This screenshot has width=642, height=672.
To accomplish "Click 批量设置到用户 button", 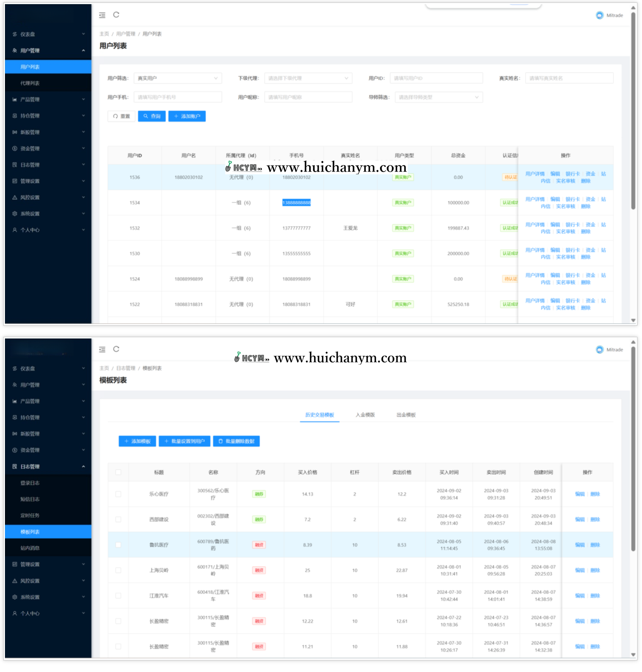I will pyautogui.click(x=185, y=442).
